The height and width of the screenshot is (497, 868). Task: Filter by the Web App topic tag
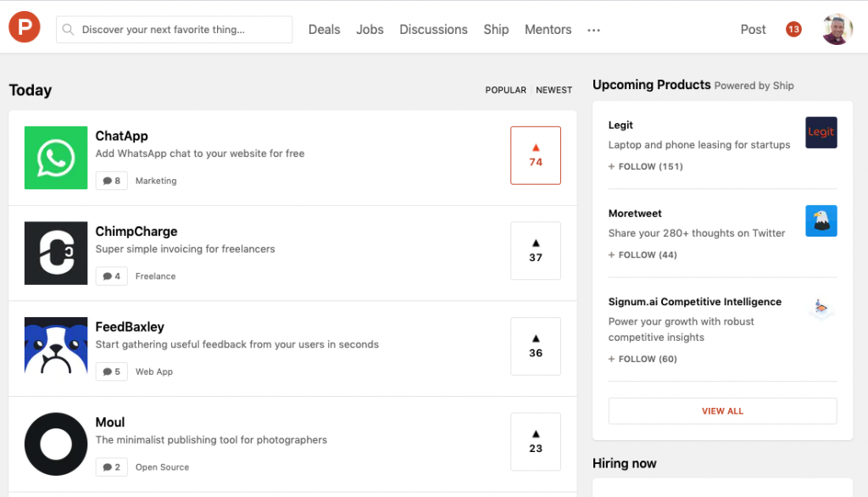[x=154, y=371]
